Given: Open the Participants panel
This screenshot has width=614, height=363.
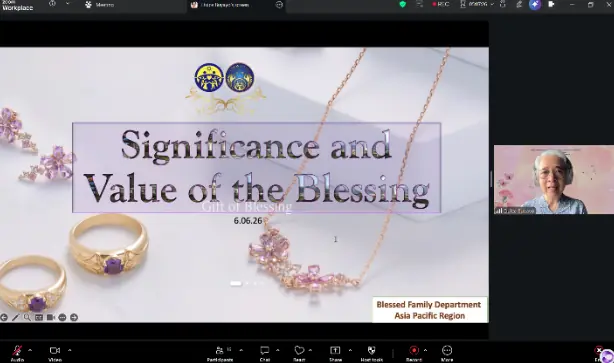Looking at the screenshot, I should click(220, 352).
